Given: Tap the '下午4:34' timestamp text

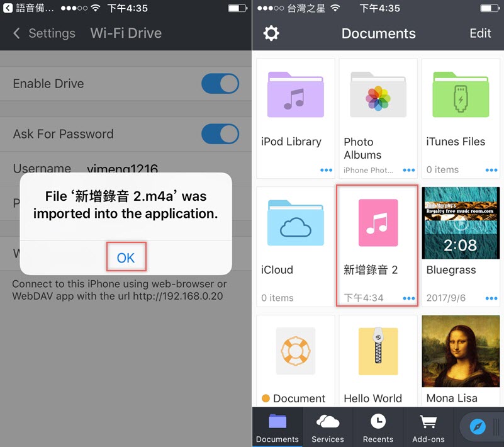Looking at the screenshot, I should [x=364, y=298].
